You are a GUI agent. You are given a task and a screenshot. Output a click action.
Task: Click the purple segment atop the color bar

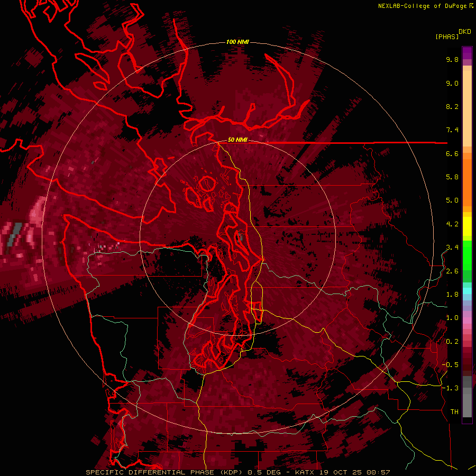tap(467, 53)
